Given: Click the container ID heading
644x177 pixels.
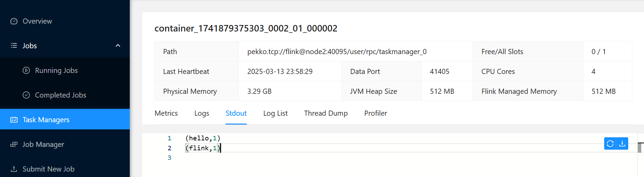Looking at the screenshot, I should click(x=246, y=28).
